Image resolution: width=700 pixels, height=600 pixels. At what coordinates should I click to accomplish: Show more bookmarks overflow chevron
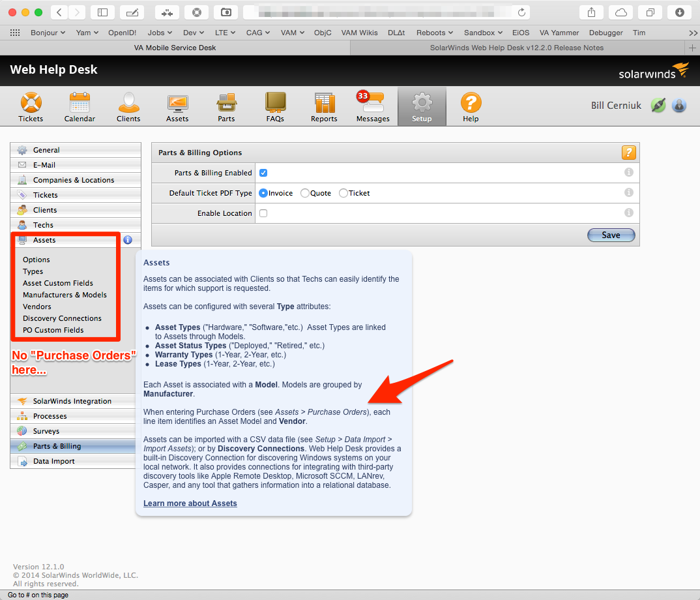coord(693,33)
